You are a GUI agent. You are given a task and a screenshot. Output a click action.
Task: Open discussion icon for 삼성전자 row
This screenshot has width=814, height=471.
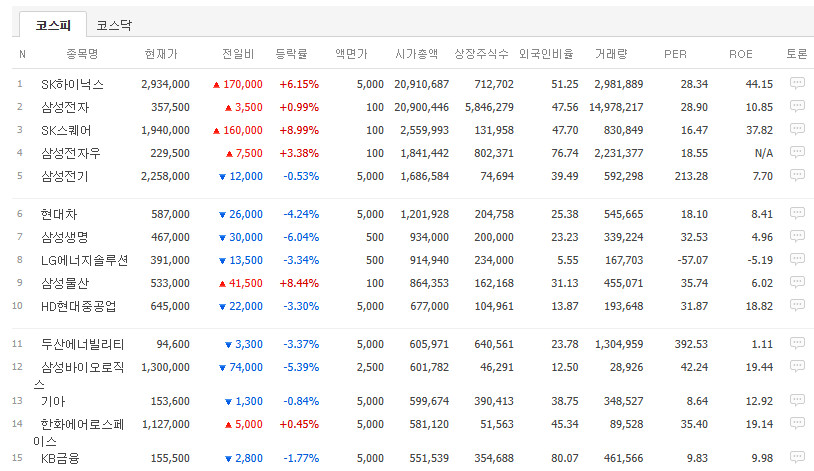tap(797, 106)
